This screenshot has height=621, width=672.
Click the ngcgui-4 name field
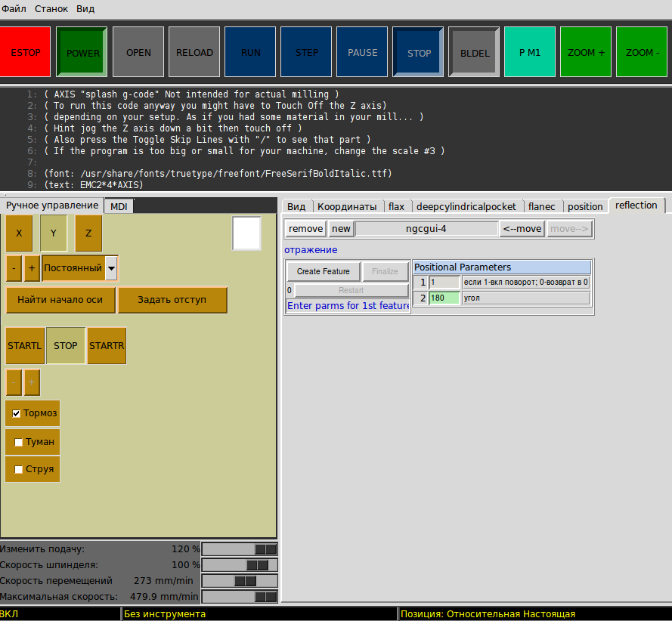pos(426,229)
